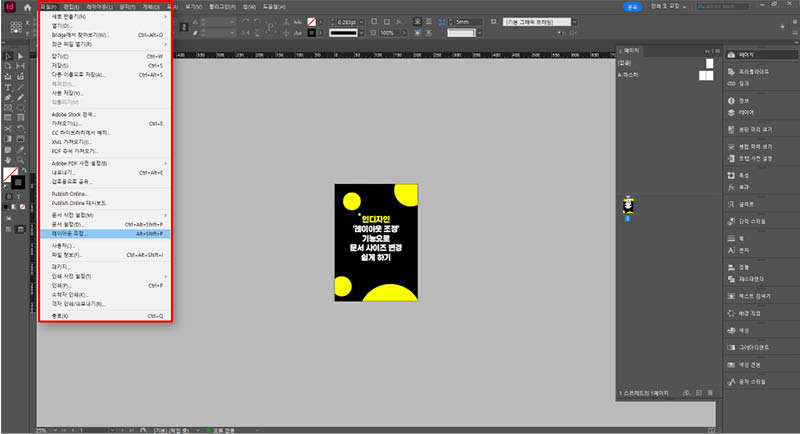Choose Adobe Stock 검색 menu item
This screenshot has height=434, width=800.
pyautogui.click(x=105, y=114)
